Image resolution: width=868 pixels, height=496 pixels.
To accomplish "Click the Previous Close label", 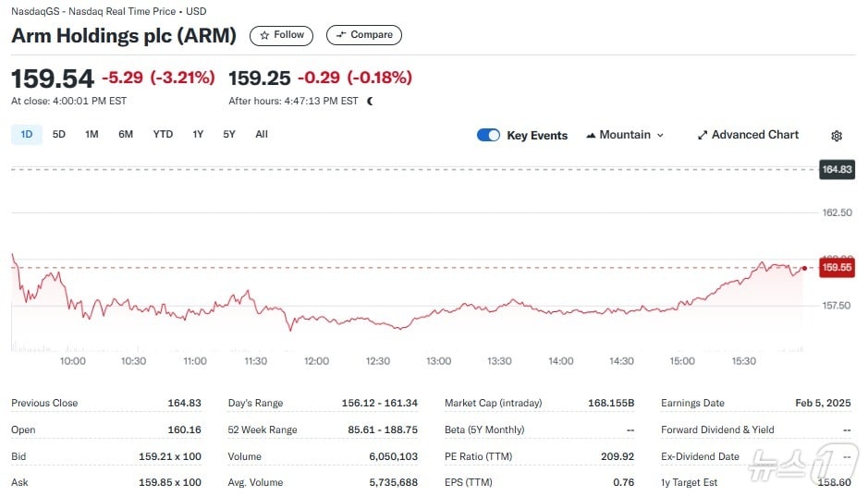I will click(x=44, y=403).
